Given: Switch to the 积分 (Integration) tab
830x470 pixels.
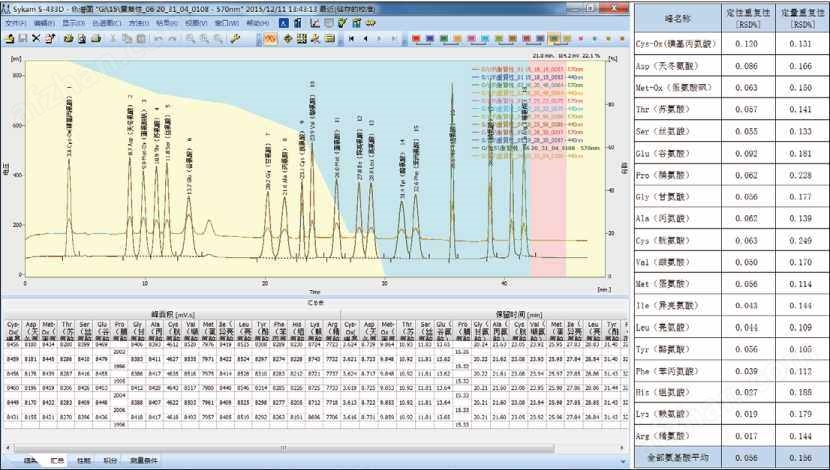Looking at the screenshot, I should (x=110, y=460).
